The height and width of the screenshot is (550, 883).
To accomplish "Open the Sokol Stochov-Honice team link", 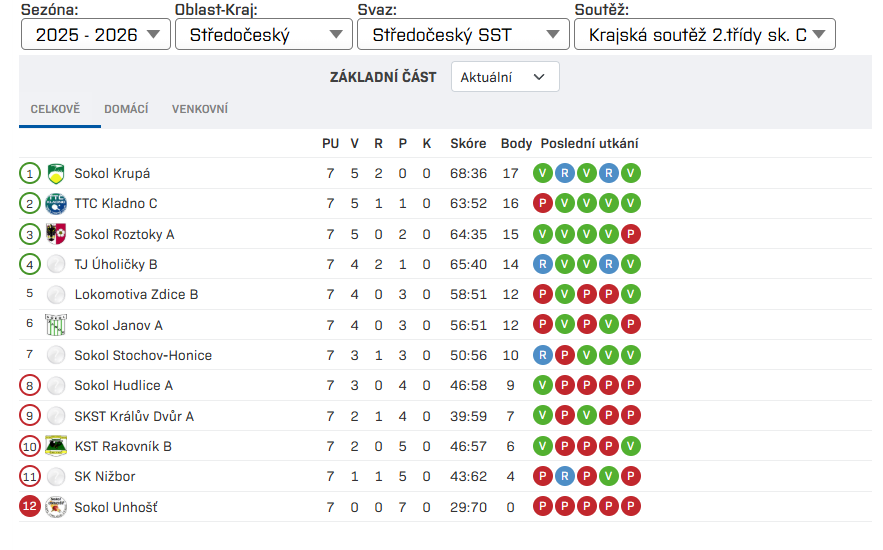I will (x=143, y=355).
